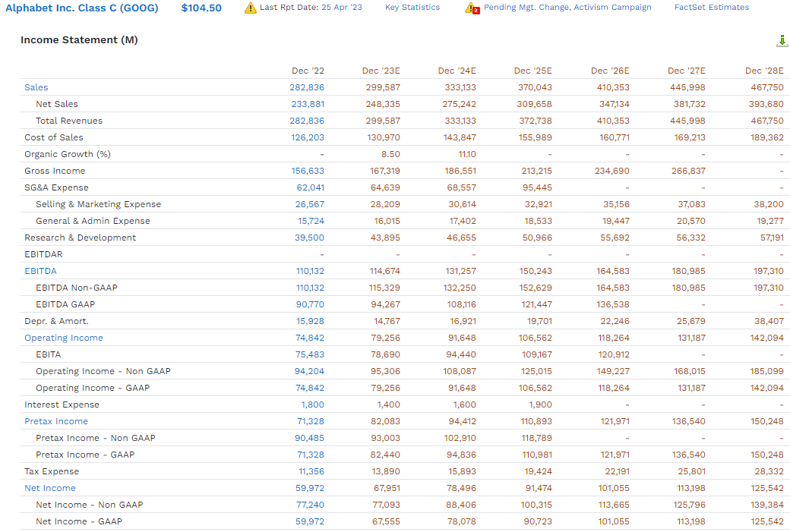Screen dimensions: 790x532
Task: Click the Dec '26E column header
Action: [x=610, y=71]
